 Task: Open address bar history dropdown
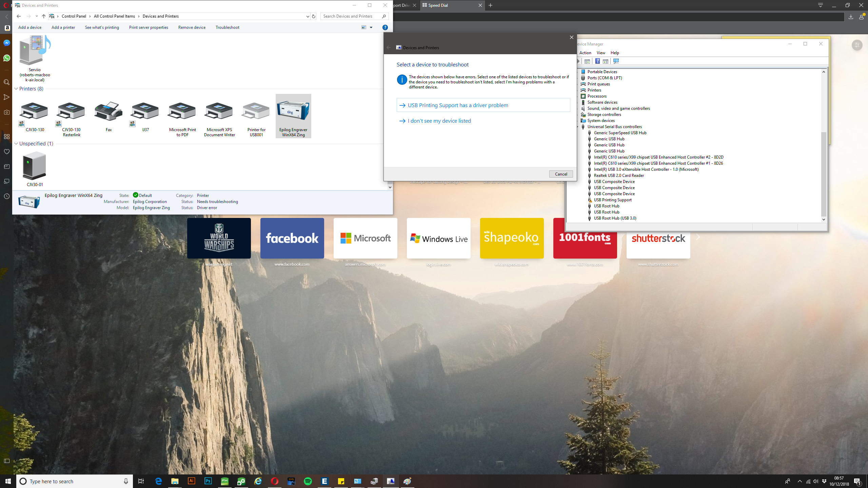click(x=308, y=16)
